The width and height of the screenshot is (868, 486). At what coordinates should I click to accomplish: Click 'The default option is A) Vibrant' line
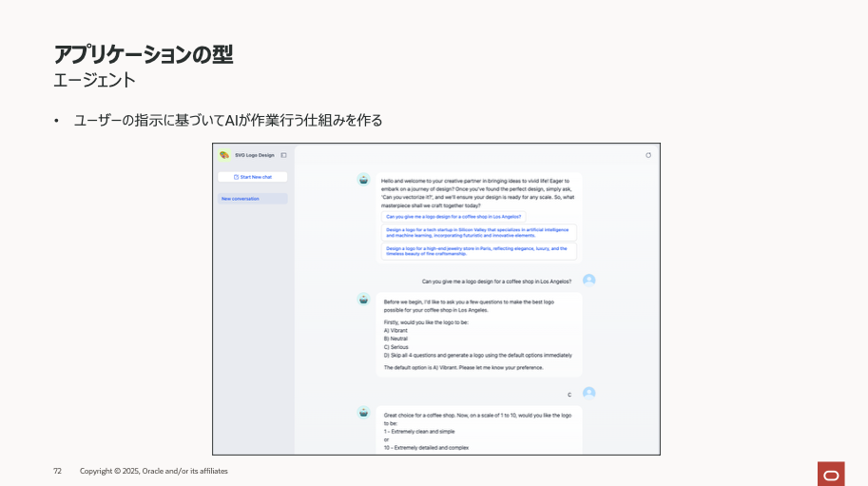(x=463, y=367)
